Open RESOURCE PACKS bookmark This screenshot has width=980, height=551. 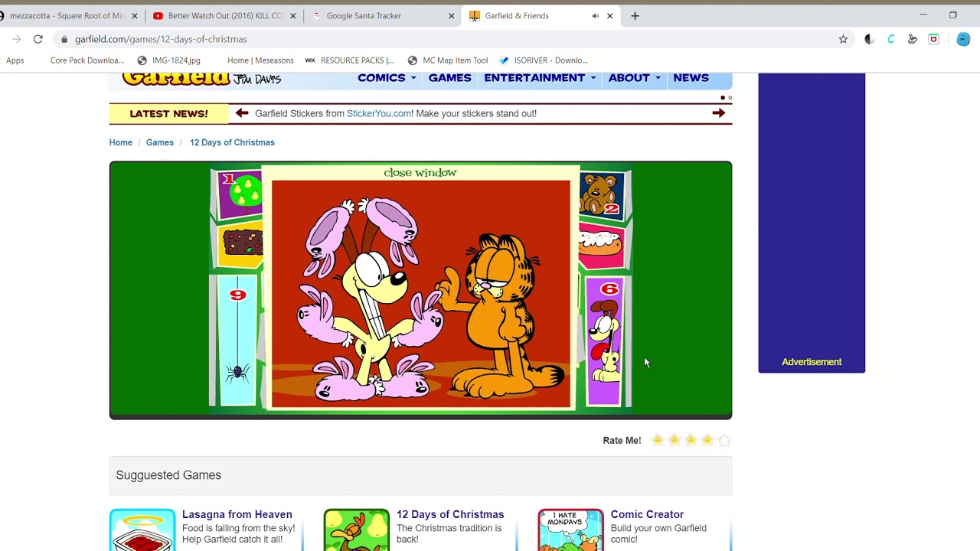(350, 60)
